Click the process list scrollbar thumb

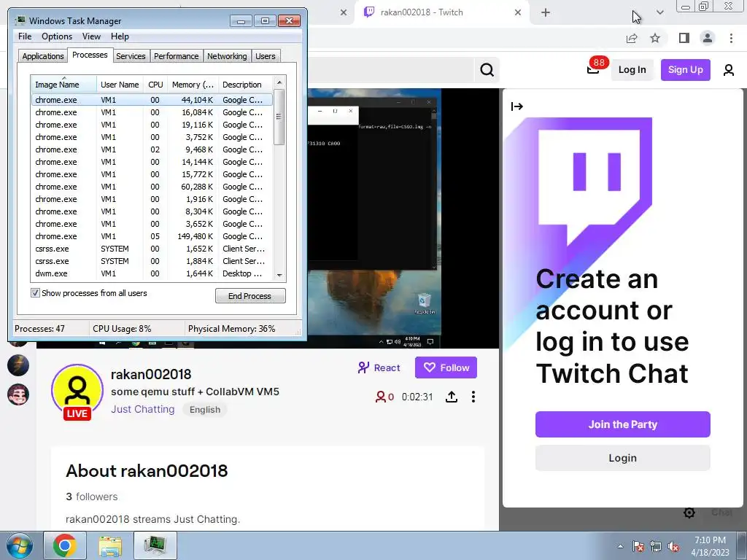[x=279, y=117]
